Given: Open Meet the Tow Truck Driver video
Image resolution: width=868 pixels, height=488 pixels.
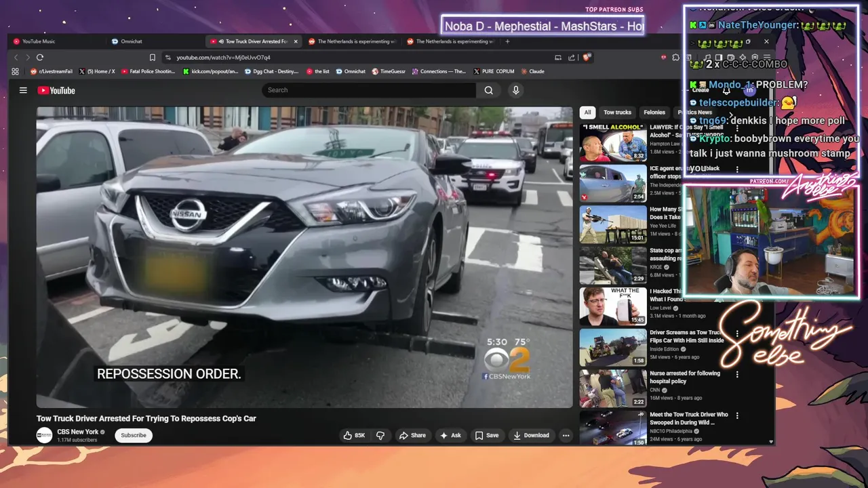Looking at the screenshot, I should [689, 418].
